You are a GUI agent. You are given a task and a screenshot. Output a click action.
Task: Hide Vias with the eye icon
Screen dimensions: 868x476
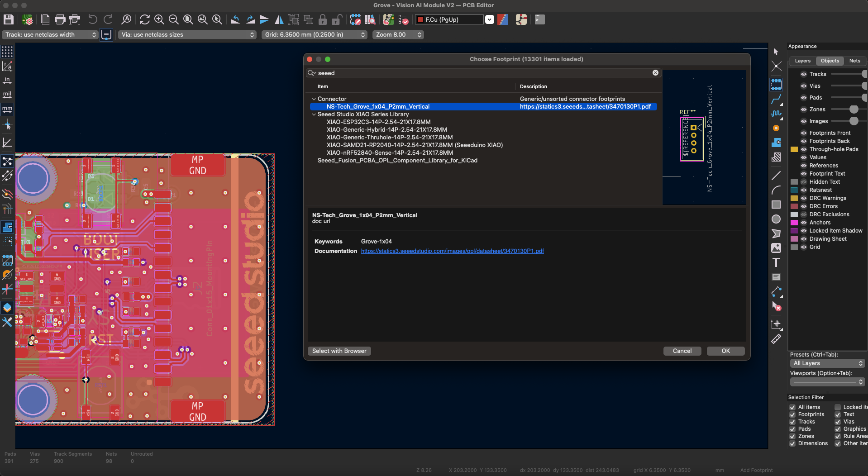(804, 86)
